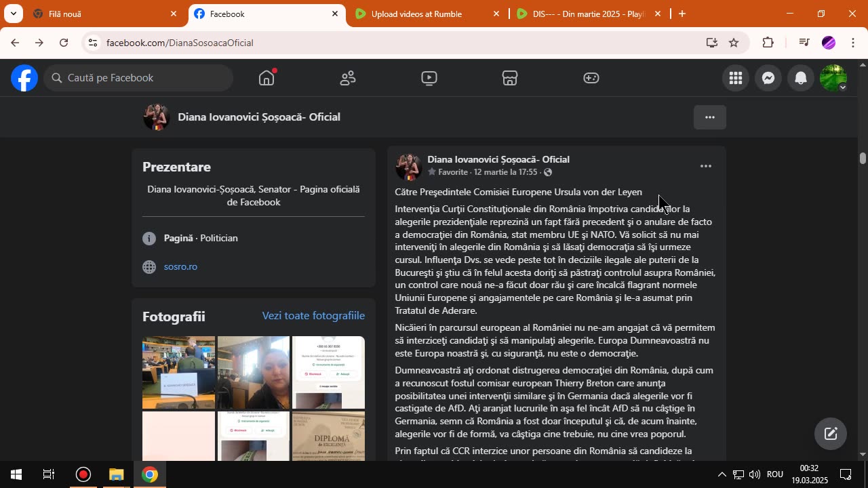Screen dimensions: 868x488
Task: Open post timestamp 12 martie la 17:55
Action: tap(505, 172)
